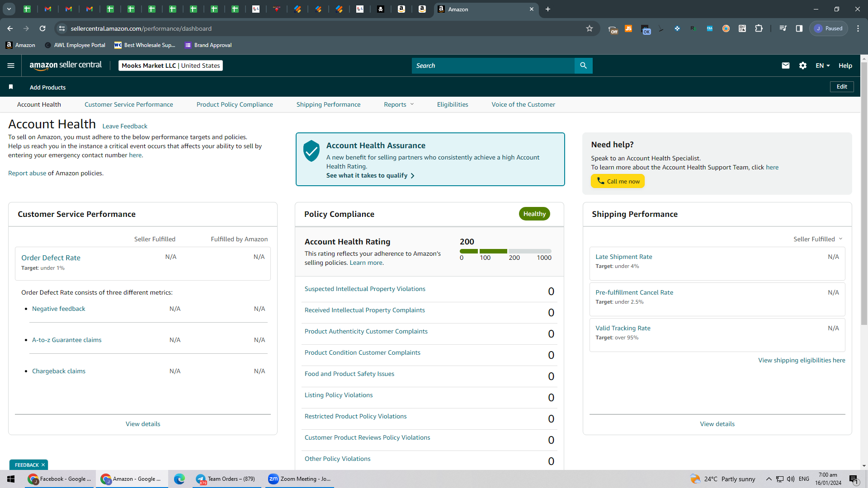View details under Customer Service Performance
Viewport: 868px width, 488px height.
pos(143,424)
